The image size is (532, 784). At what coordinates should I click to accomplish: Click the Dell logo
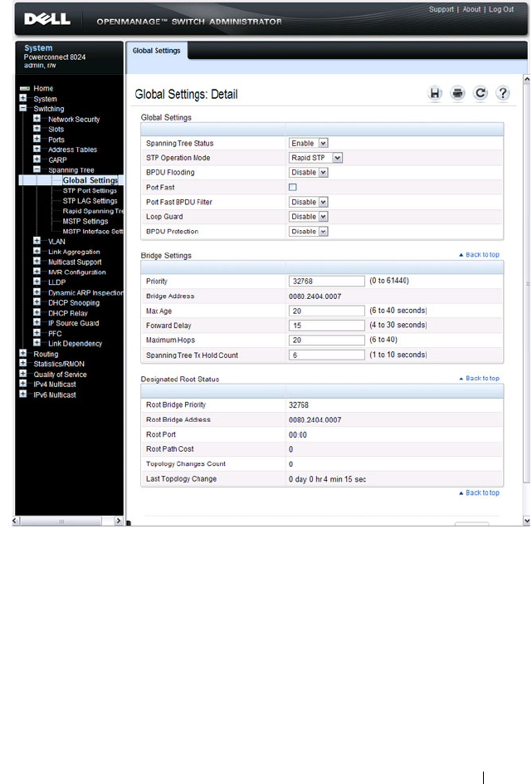pos(47,19)
